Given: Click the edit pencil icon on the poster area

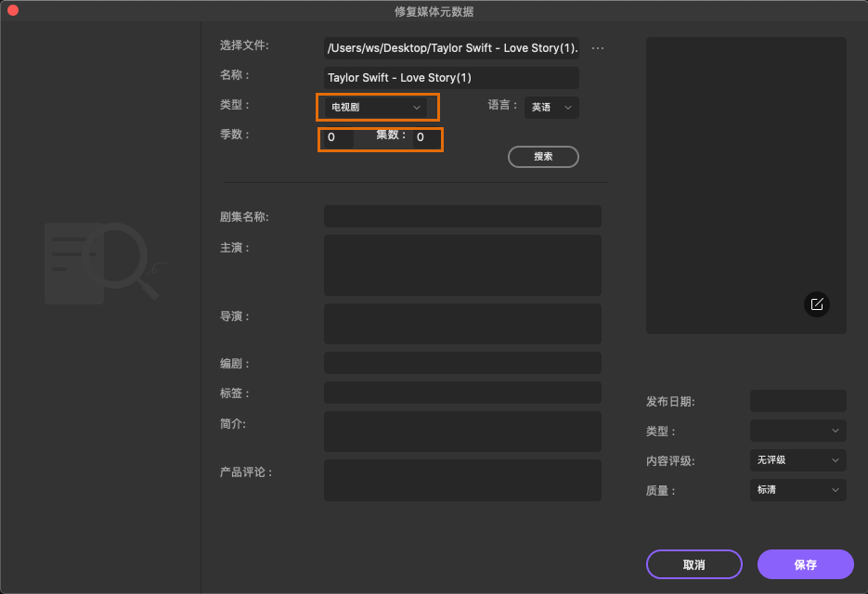Looking at the screenshot, I should click(816, 303).
